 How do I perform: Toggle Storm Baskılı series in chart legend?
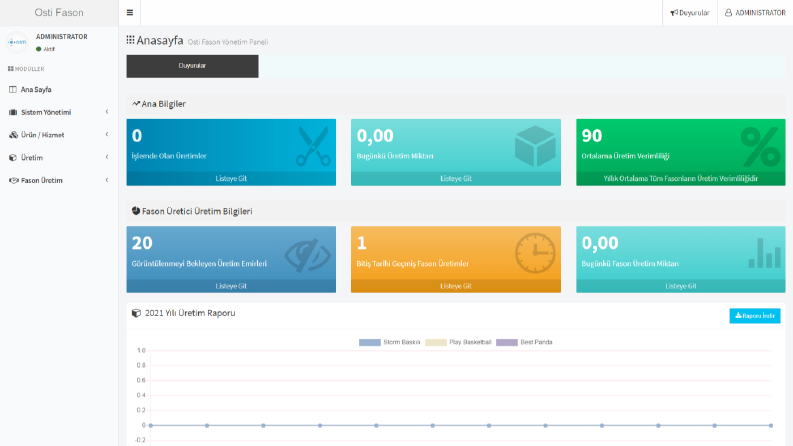coord(389,342)
